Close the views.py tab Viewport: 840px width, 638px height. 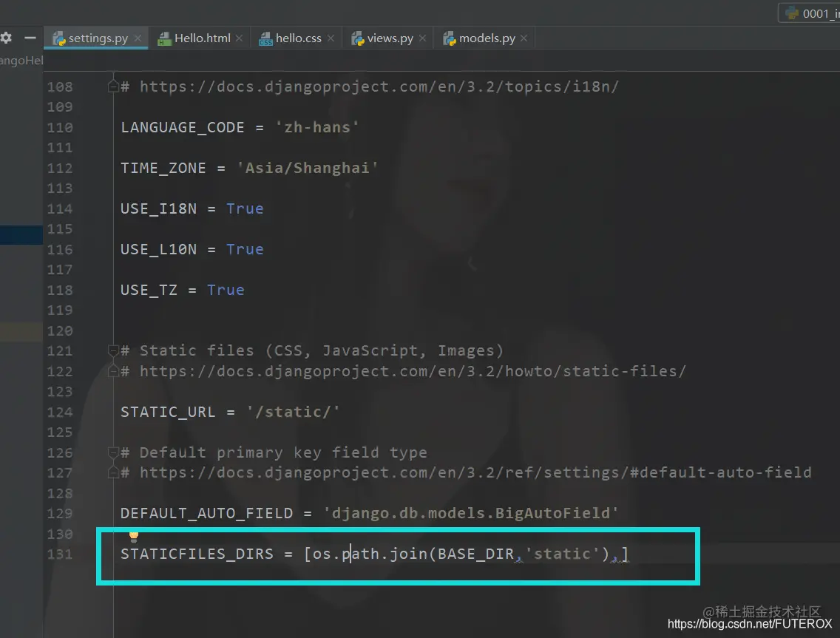click(x=423, y=38)
